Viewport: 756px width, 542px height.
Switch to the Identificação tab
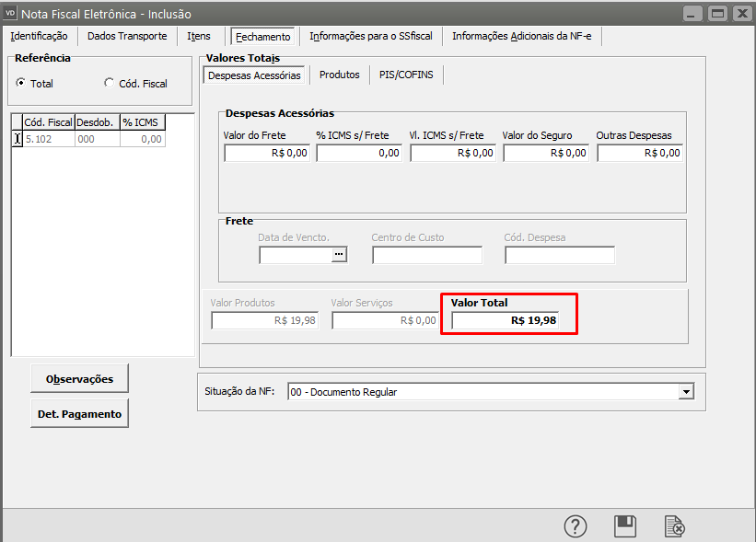[39, 36]
